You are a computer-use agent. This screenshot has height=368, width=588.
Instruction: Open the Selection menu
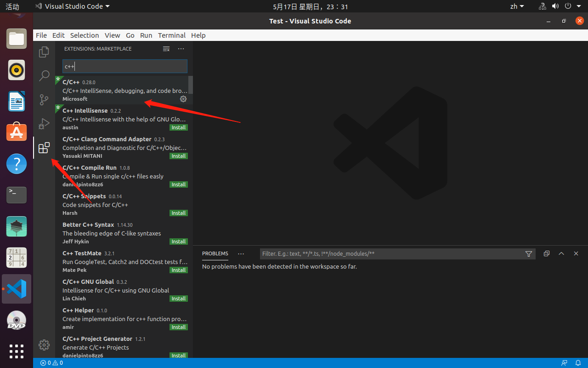tap(85, 35)
